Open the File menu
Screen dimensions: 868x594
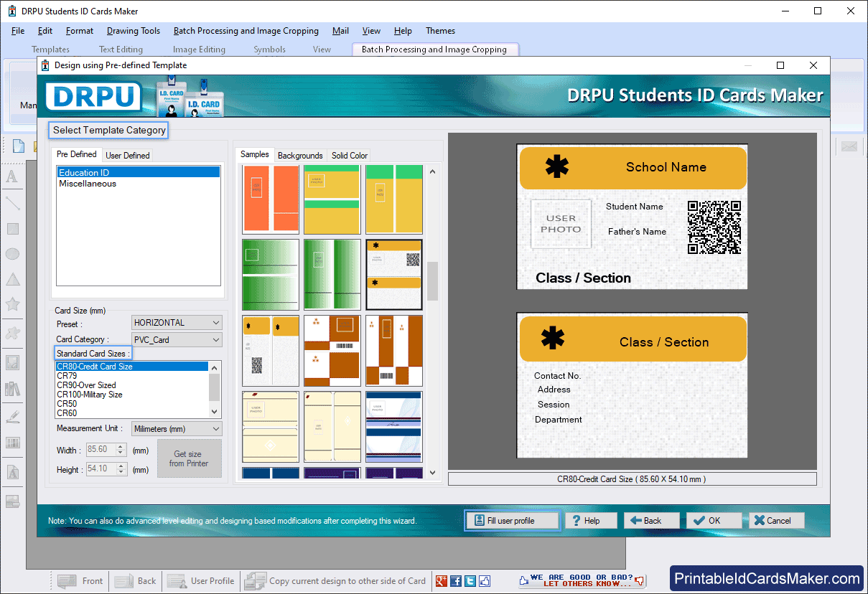click(18, 31)
